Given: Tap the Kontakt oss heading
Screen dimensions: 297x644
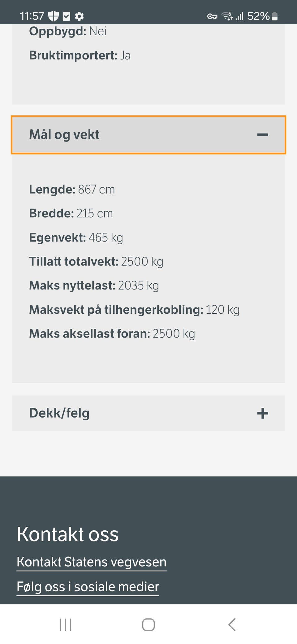Looking at the screenshot, I should 68,534.
